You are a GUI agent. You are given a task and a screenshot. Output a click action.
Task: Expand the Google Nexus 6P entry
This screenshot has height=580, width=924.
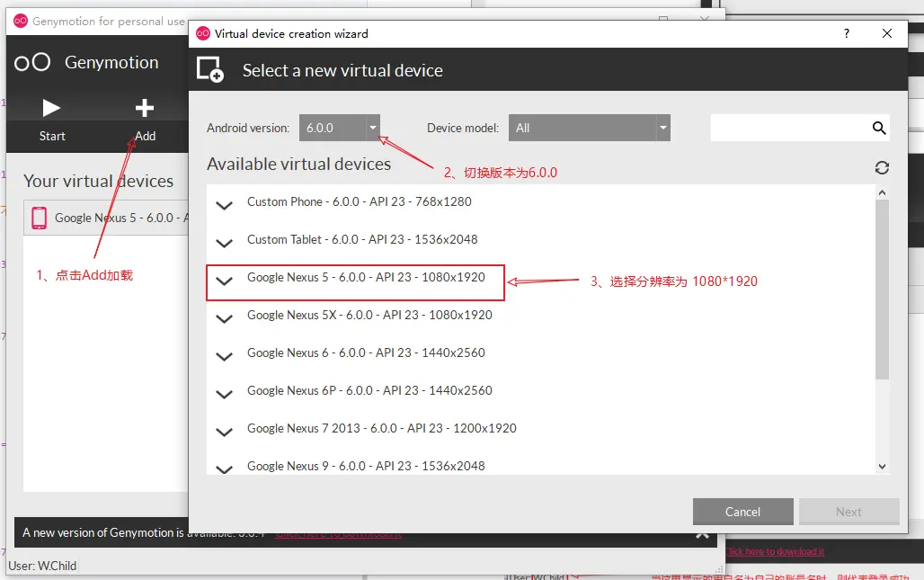224,395
